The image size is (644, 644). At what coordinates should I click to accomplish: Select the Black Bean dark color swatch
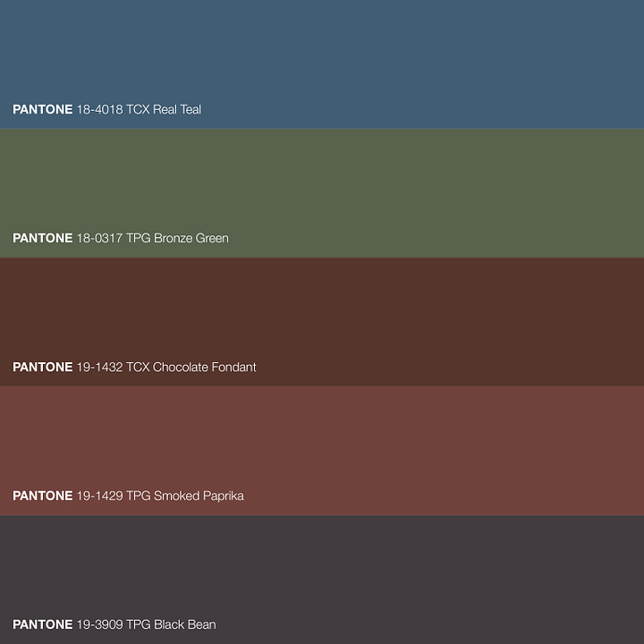click(322, 580)
